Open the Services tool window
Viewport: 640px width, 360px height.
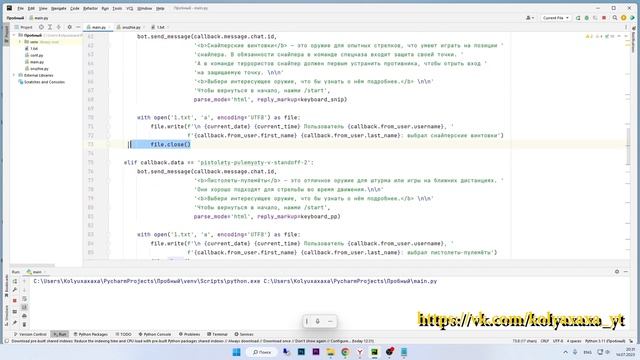[x=244, y=334]
